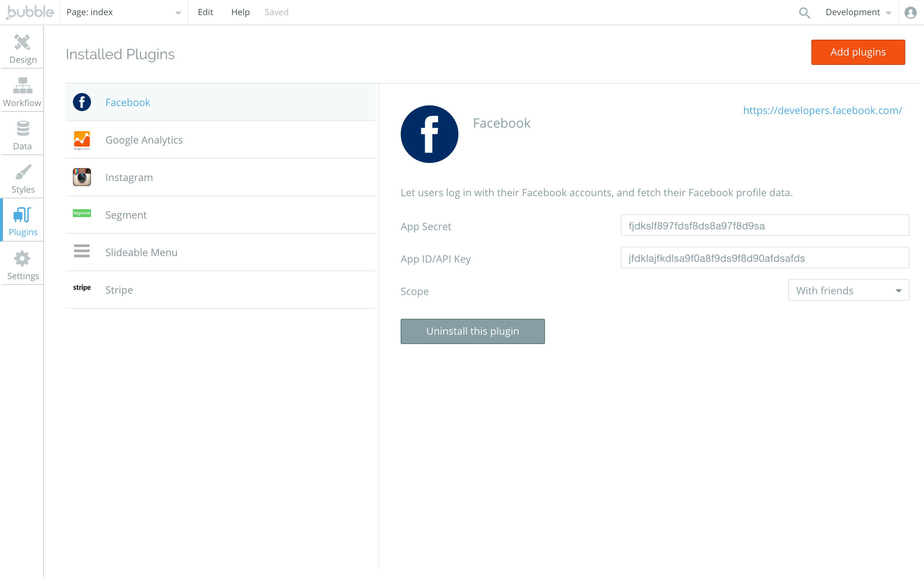Open the Styles brush icon
This screenshot has width=924, height=577.
click(x=23, y=172)
